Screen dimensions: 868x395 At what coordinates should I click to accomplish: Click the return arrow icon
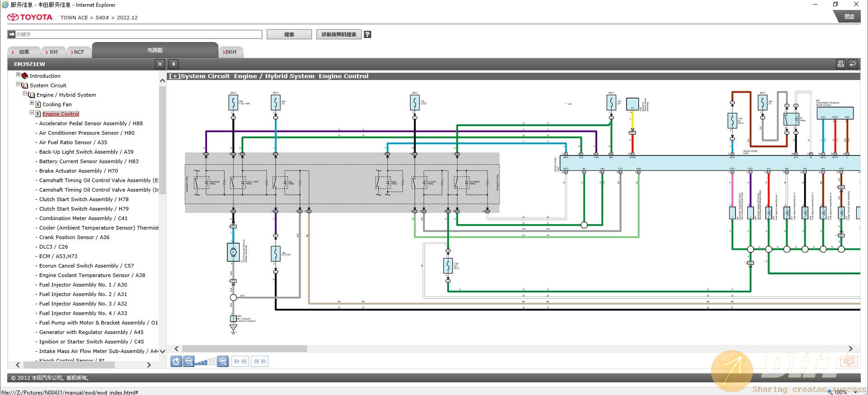853,64
